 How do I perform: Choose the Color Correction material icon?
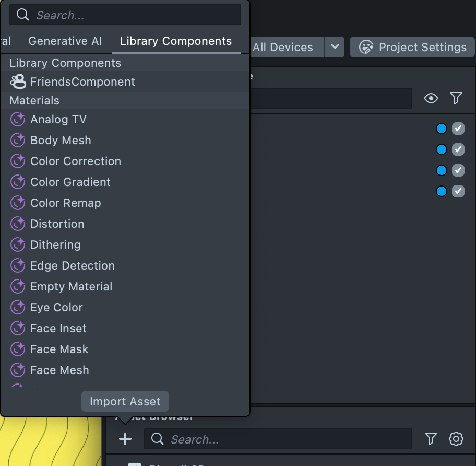pos(18,161)
